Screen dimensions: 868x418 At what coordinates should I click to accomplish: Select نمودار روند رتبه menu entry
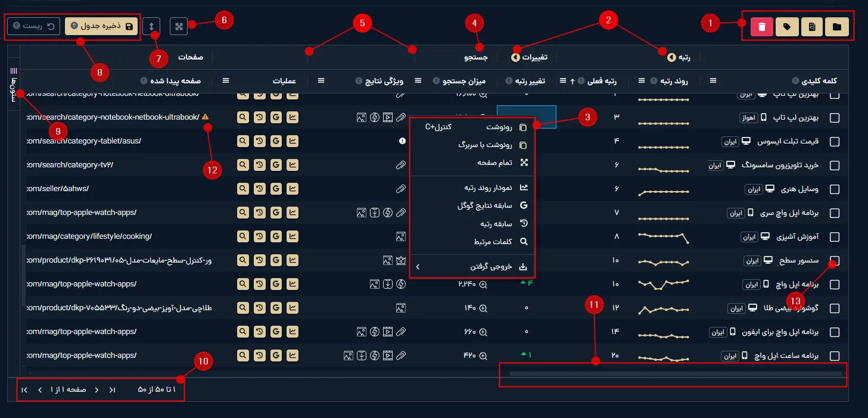[472, 188]
